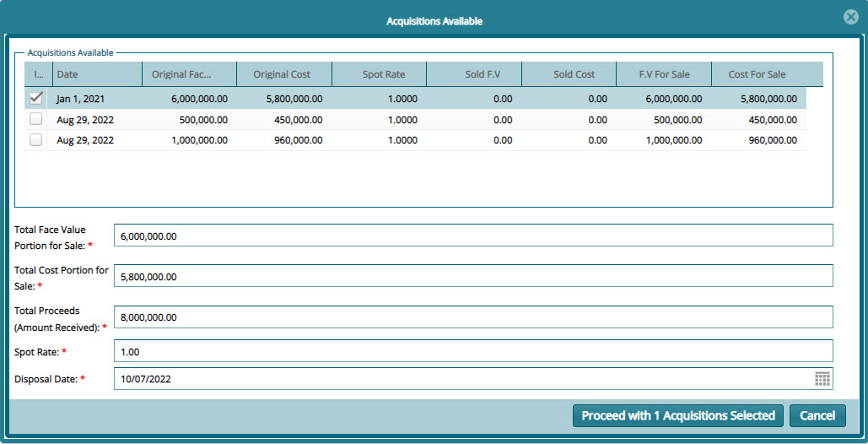This screenshot has height=444, width=868.
Task: Focus the Total Cost Portion for Sale field
Action: pos(473,276)
